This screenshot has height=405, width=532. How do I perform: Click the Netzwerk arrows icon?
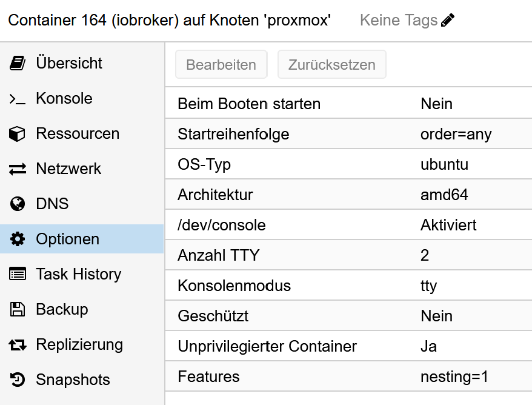18,169
